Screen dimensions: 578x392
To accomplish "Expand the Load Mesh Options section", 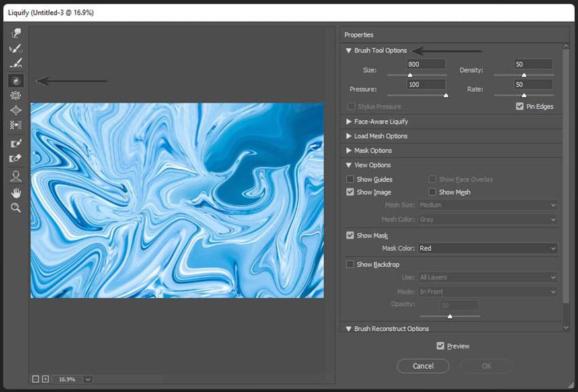I will 348,136.
